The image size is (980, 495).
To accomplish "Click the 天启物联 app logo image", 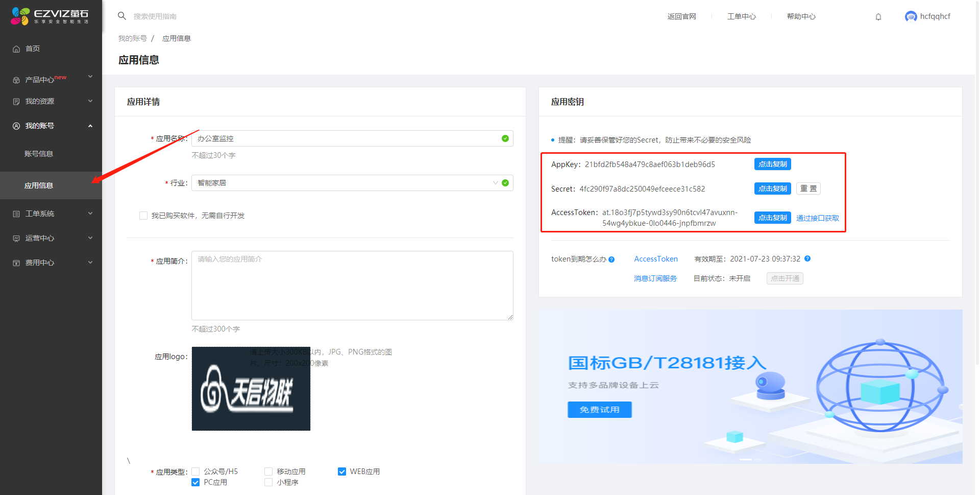I will pyautogui.click(x=251, y=389).
